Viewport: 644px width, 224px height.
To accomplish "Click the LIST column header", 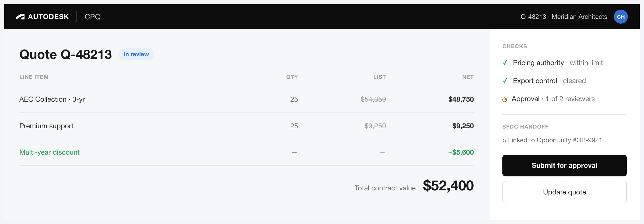I will 380,77.
